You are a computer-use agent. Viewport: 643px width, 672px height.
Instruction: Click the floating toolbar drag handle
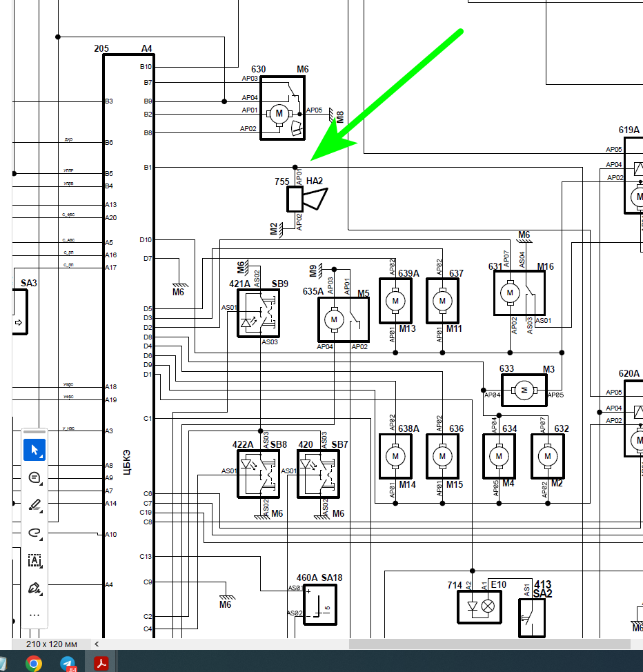(x=34, y=431)
